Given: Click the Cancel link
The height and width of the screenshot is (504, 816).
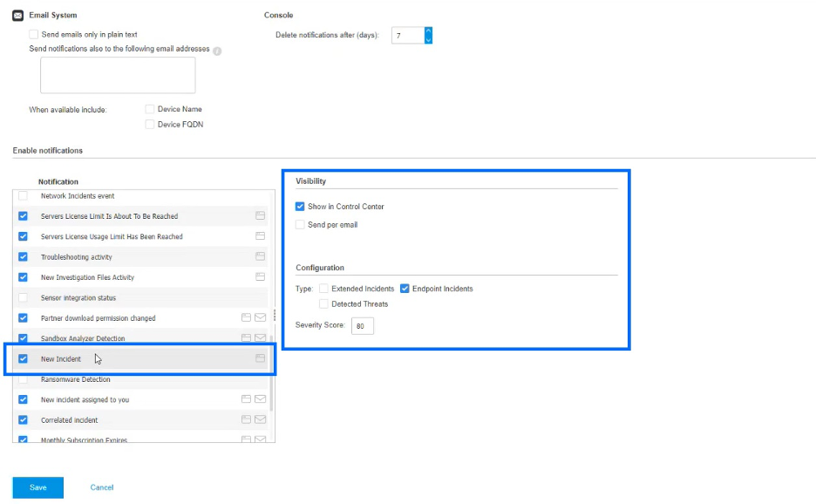Looking at the screenshot, I should (x=102, y=487).
